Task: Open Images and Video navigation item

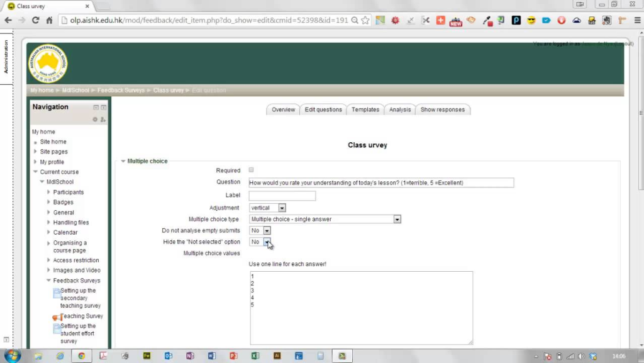Action: [76, 270]
